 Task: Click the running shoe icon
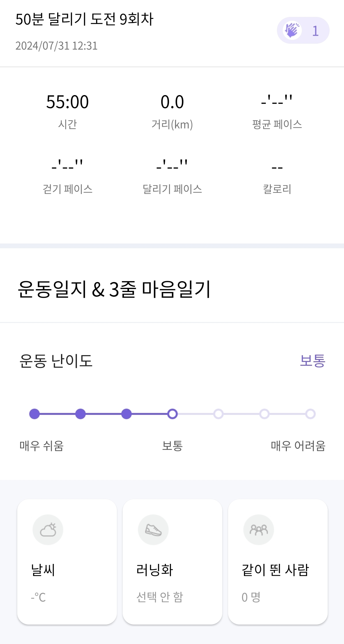153,530
